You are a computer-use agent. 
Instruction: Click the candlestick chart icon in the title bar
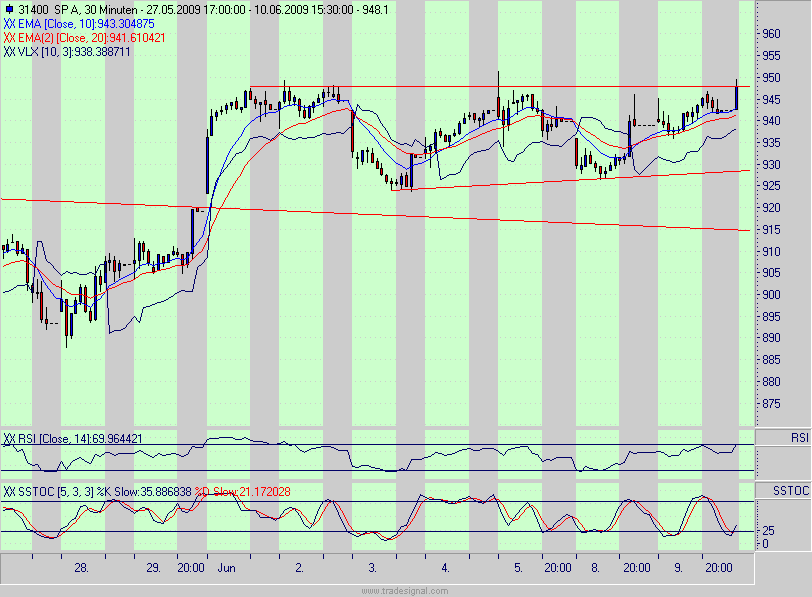pyautogui.click(x=9, y=8)
